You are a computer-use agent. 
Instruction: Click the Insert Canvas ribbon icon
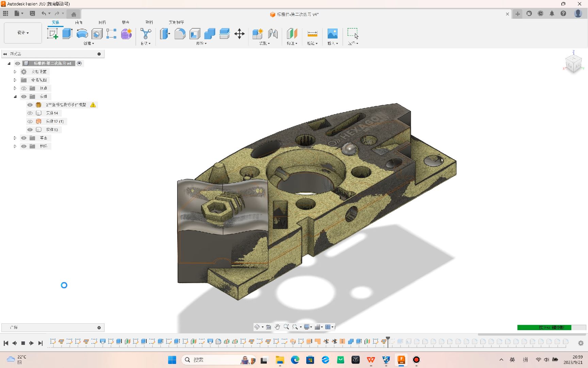[332, 34]
